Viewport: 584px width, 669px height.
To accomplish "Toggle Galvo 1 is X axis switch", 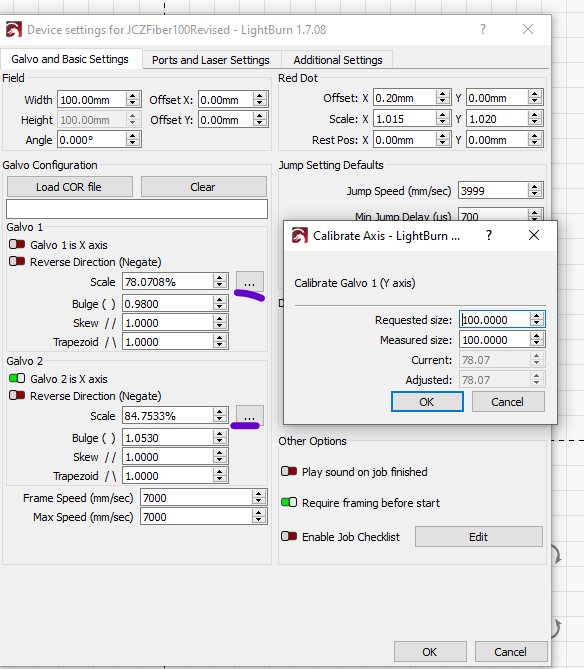I will tap(17, 244).
